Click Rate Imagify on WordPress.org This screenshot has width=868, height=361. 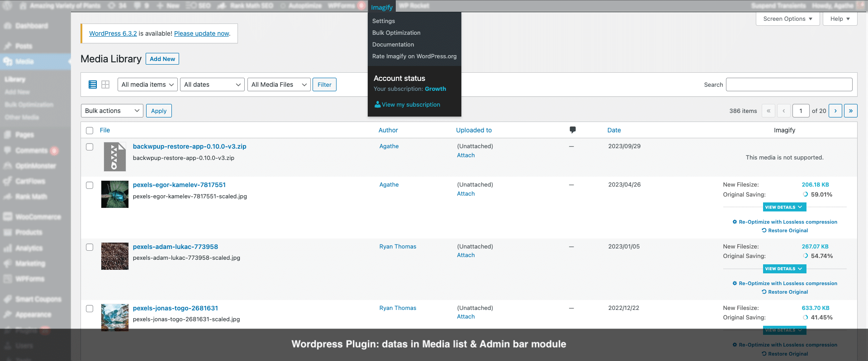point(414,56)
